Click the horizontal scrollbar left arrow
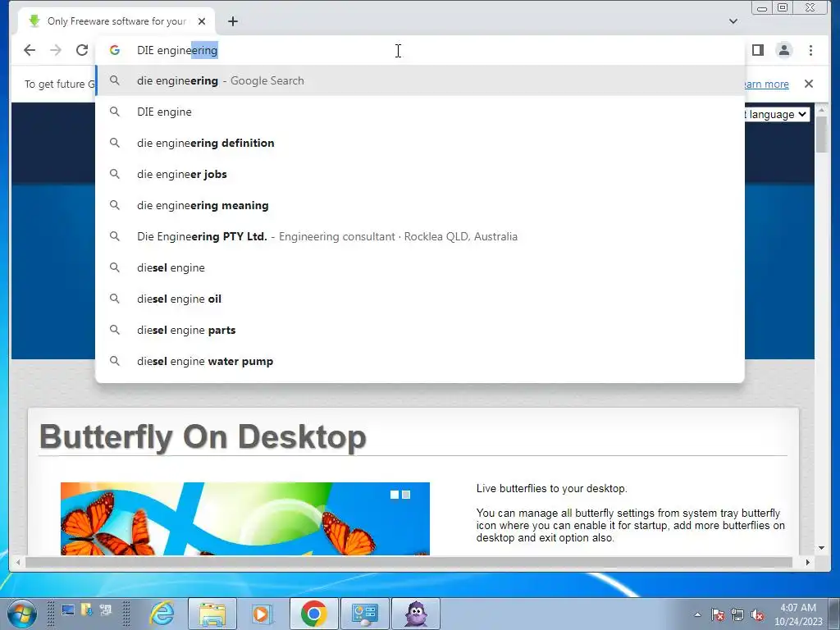840x630 pixels. pos(18,562)
